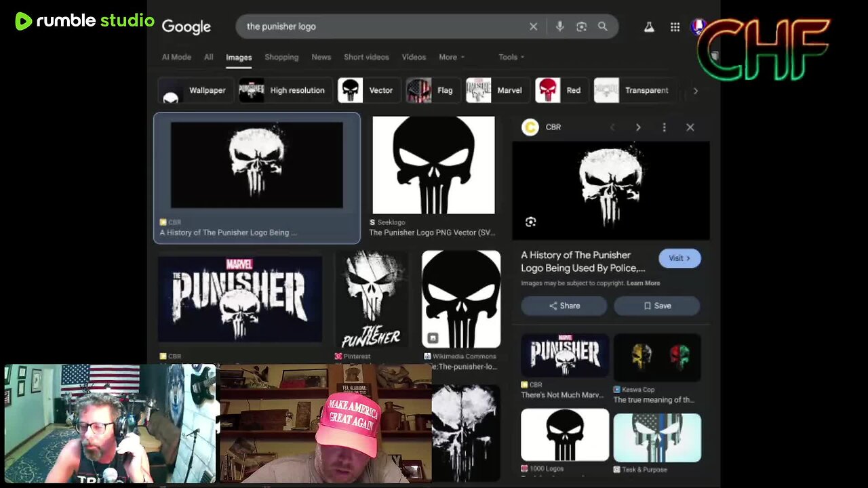Expand the More dropdown
Image resolution: width=868 pixels, height=488 pixels.
(452, 57)
